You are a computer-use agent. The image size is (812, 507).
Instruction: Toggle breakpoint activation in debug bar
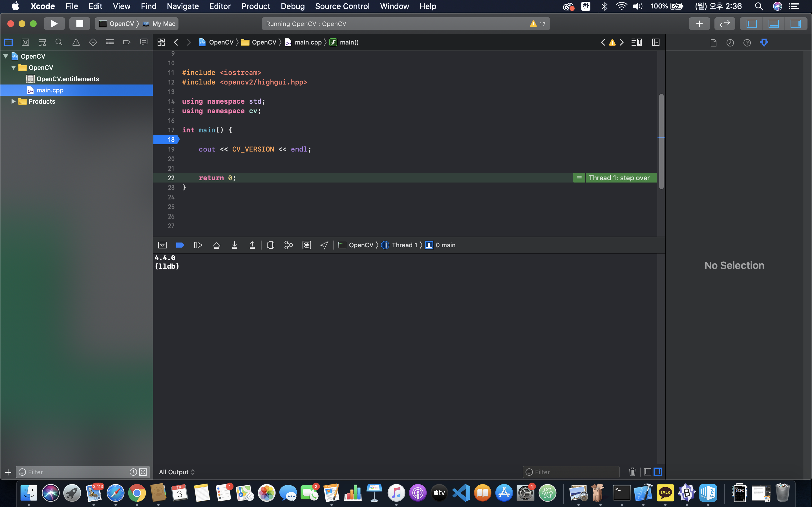(180, 245)
